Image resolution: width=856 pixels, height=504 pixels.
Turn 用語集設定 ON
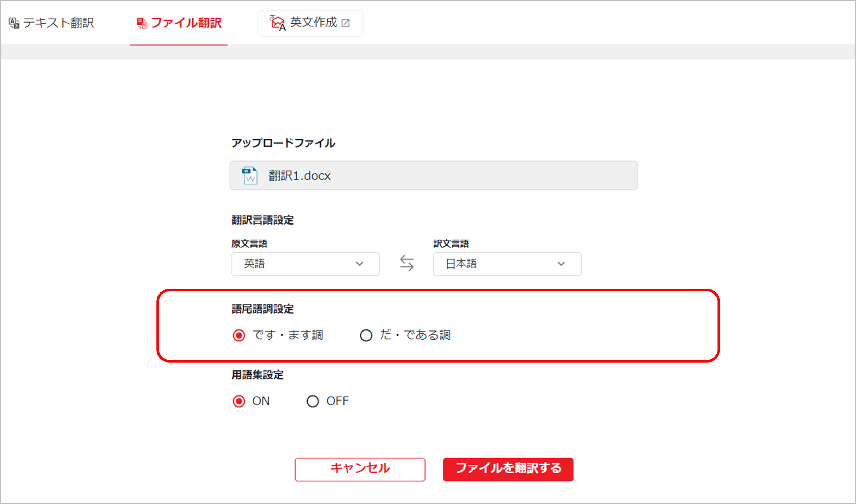click(239, 401)
